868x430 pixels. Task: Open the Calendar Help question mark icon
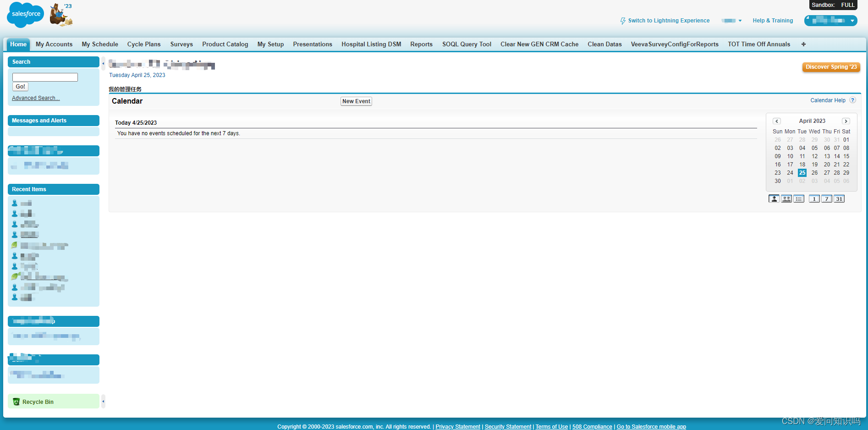(852, 100)
